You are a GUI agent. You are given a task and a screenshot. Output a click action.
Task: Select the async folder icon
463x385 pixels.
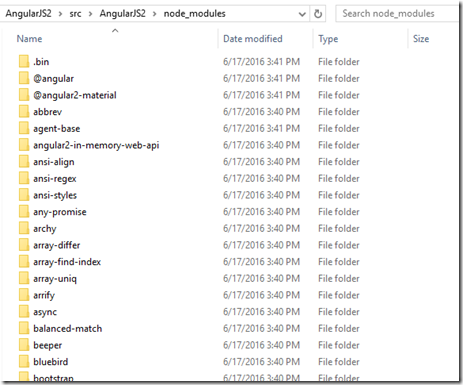(24, 312)
